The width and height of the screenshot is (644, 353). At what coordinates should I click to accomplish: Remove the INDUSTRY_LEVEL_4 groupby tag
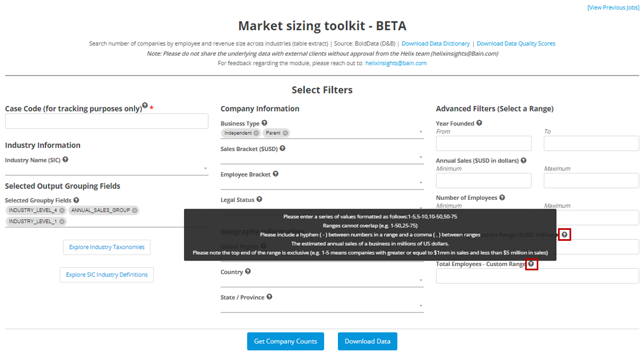[x=62, y=210]
